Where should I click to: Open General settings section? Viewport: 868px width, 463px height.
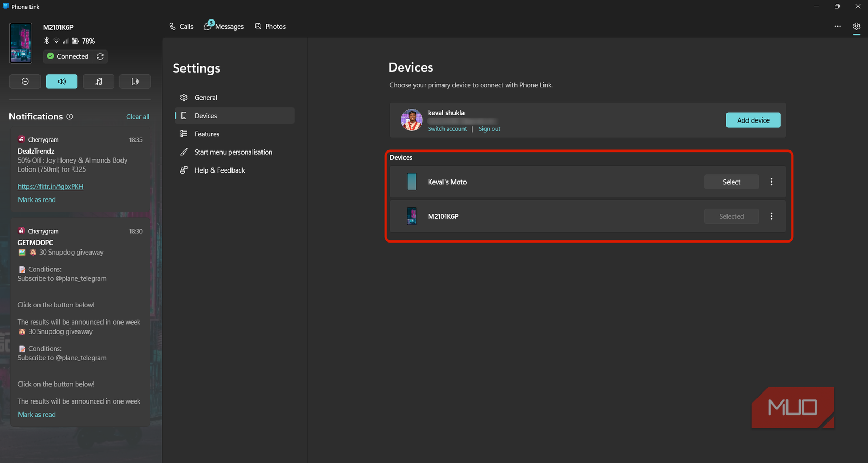(x=206, y=98)
